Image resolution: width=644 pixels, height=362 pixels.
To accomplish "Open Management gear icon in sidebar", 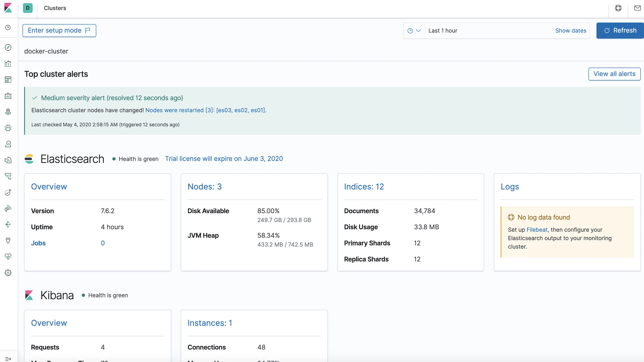I will (8, 273).
